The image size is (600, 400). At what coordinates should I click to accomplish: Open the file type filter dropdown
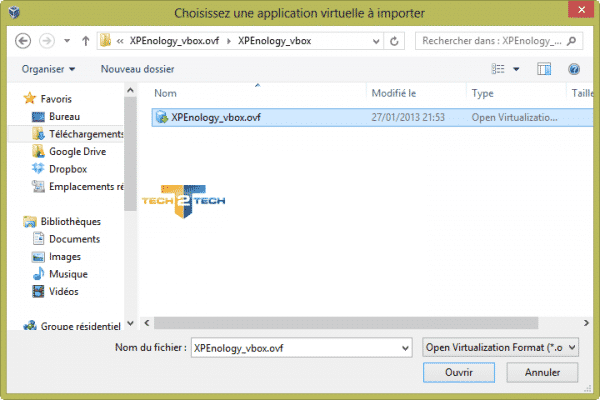click(x=501, y=348)
